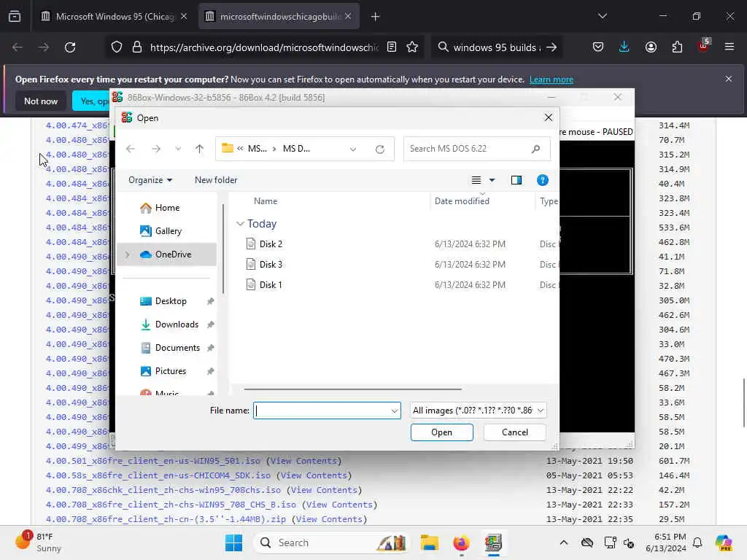Click horizontal scrollbar in file list
The width and height of the screenshot is (747, 560).
pyautogui.click(x=352, y=389)
